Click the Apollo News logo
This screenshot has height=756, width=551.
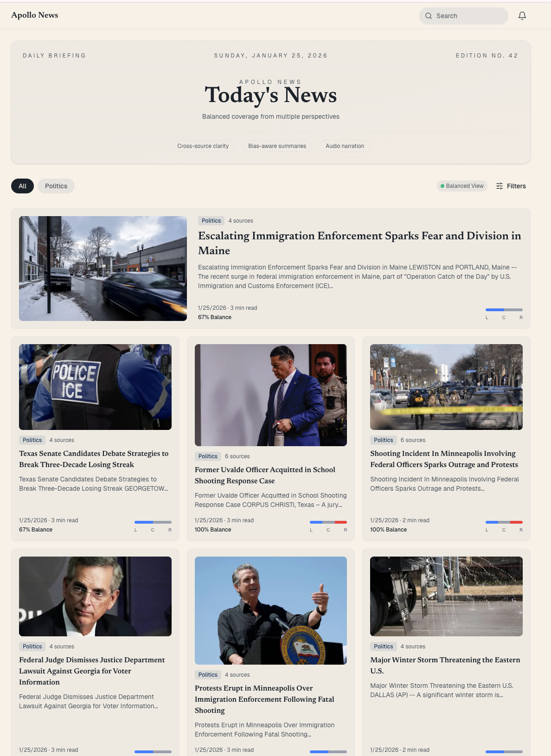coord(35,15)
